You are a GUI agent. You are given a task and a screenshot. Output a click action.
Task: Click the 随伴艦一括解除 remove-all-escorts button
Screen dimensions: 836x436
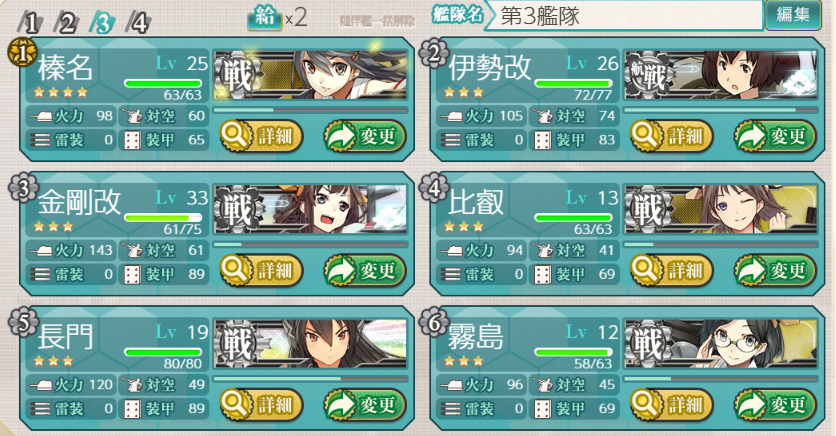tap(377, 21)
